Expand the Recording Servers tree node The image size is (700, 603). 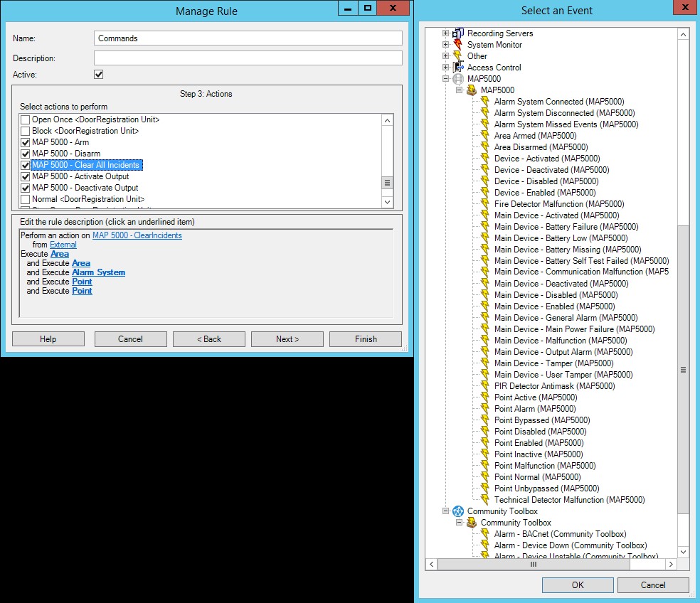coord(446,33)
